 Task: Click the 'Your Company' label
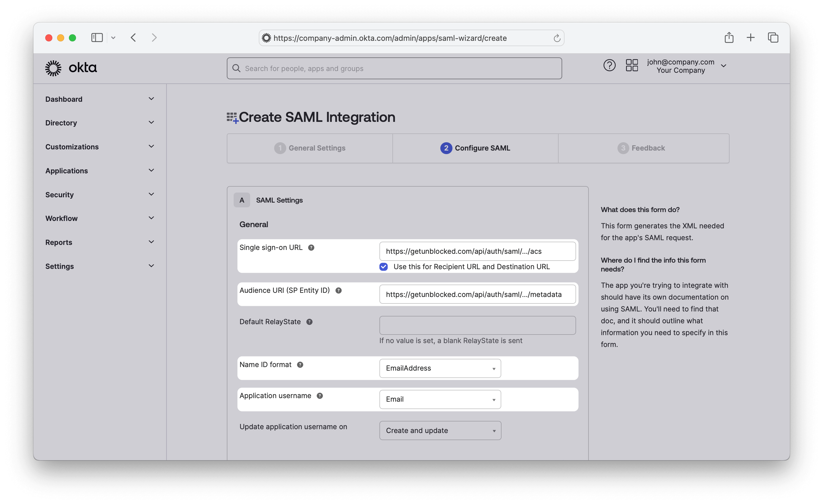coord(680,70)
